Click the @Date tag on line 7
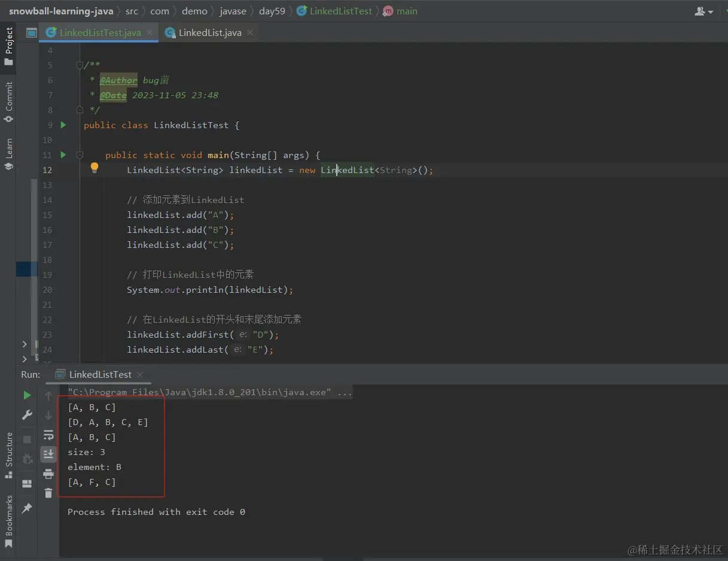Image resolution: width=728 pixels, height=561 pixels. 113,95
